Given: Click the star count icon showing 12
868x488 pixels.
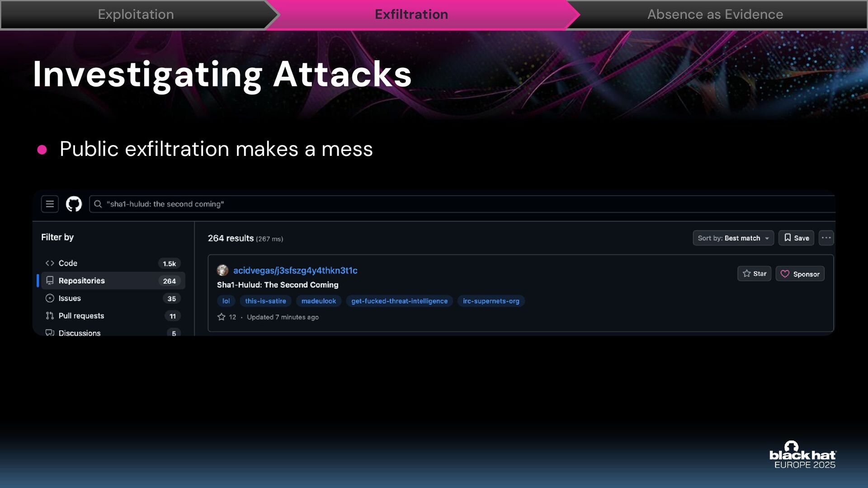Looking at the screenshot, I should pos(221,317).
